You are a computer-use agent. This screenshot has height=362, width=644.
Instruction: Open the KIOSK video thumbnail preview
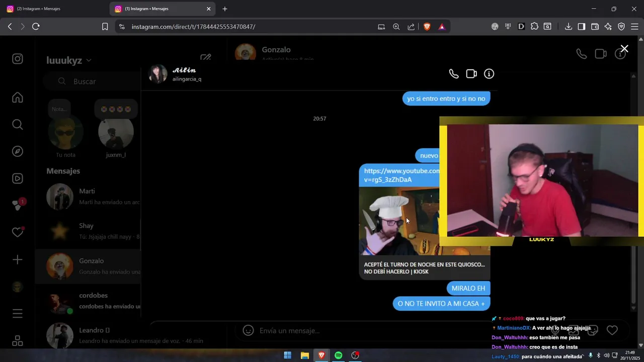399,221
